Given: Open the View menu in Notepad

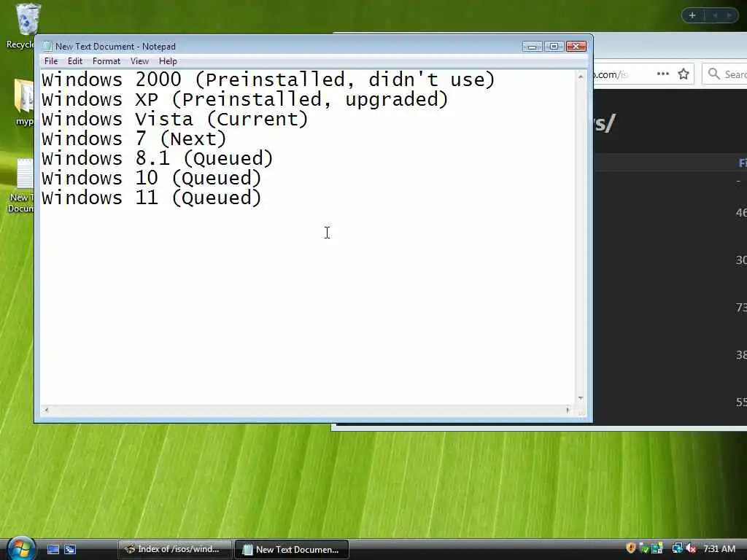Looking at the screenshot, I should coord(139,61).
